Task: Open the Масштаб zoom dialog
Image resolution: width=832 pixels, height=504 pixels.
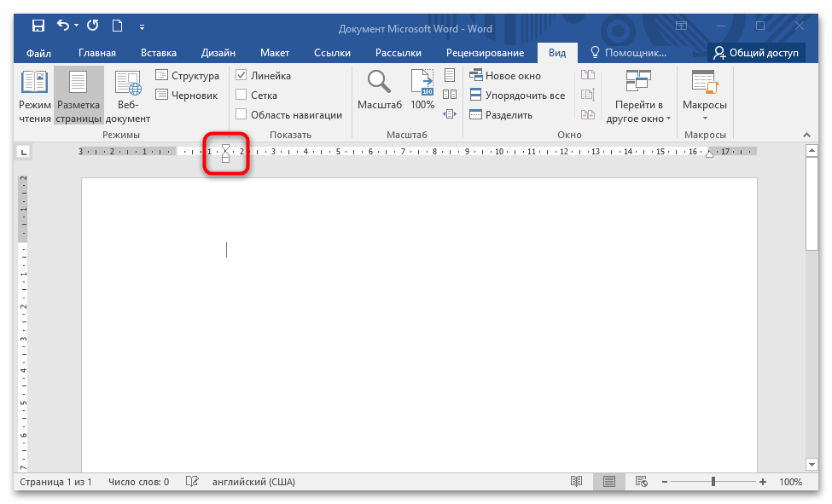Action: (x=380, y=90)
